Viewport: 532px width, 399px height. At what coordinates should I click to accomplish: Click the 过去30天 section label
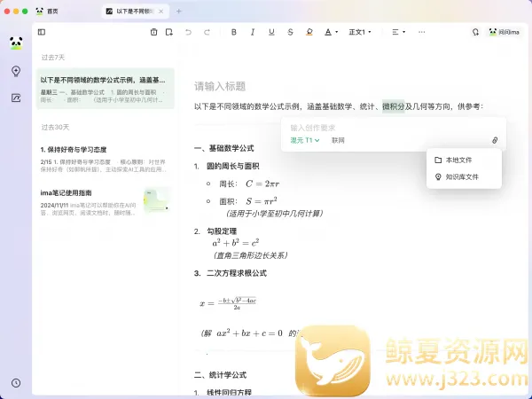coord(55,127)
